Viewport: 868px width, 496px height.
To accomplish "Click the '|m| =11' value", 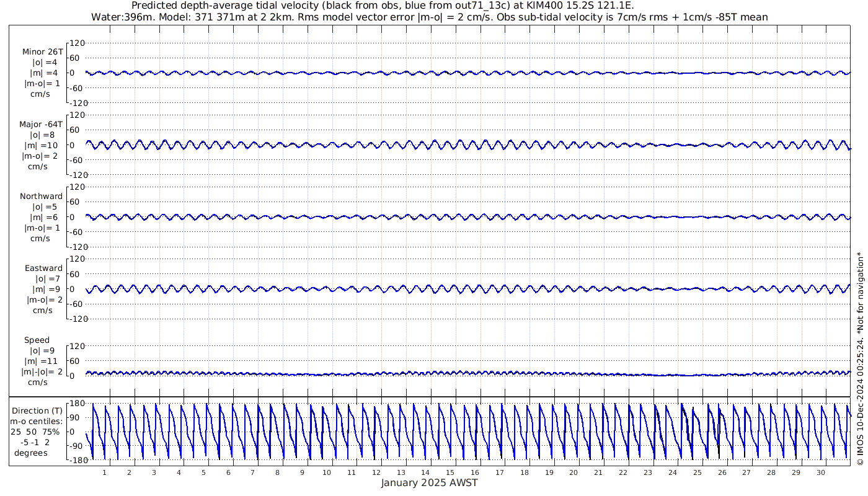I will point(41,361).
